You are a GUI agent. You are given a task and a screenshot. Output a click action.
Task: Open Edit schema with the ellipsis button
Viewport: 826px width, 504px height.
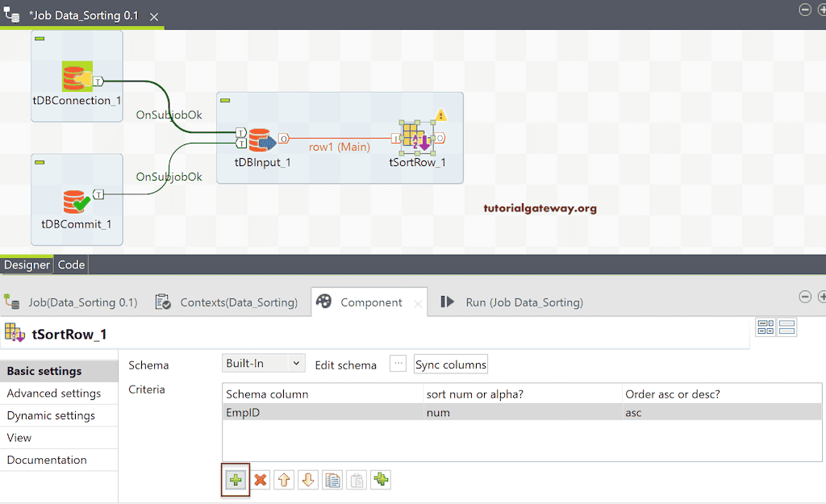[397, 364]
